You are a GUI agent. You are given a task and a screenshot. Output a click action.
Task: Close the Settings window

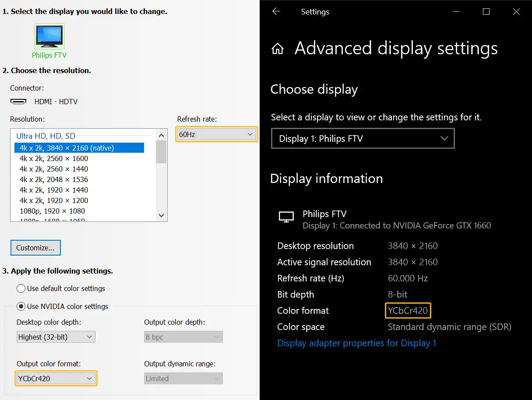click(516, 12)
